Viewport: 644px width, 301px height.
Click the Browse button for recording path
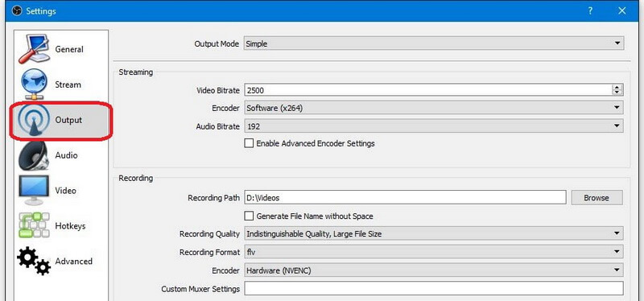pos(597,197)
